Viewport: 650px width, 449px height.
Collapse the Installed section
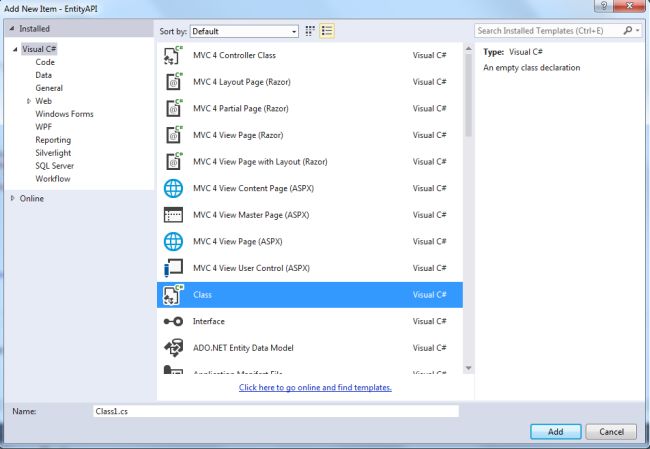(x=12, y=29)
